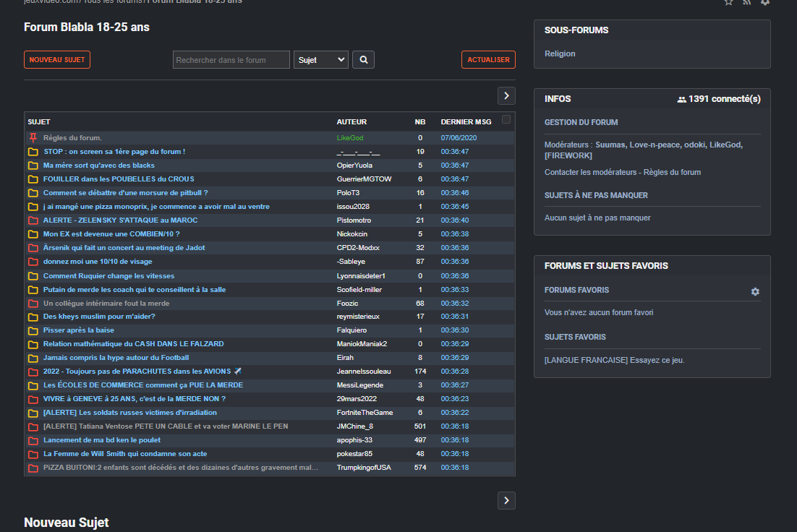This screenshot has width=797, height=532.
Task: Click red folder icon of Lancement de ma bd
Action: 33,440
